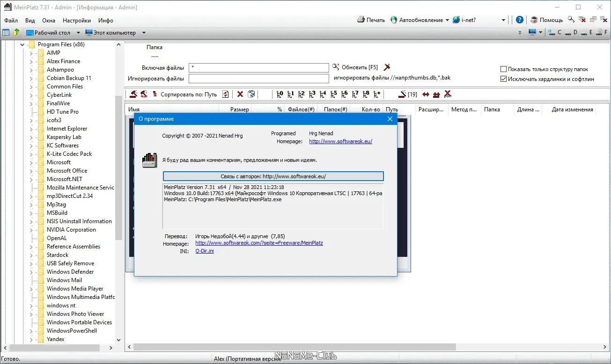Click the tree level 3 expand icon
This screenshot has width=611, height=364.
tap(312, 94)
